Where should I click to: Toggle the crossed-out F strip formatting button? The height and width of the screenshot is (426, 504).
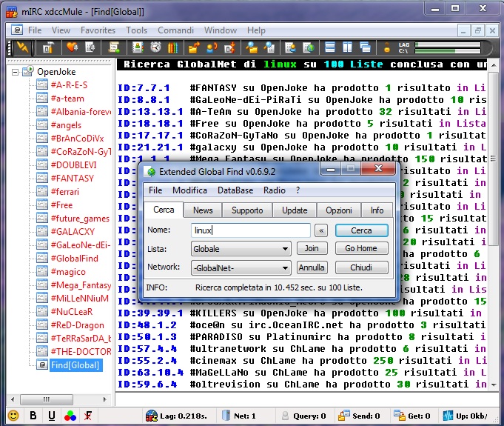[88, 416]
